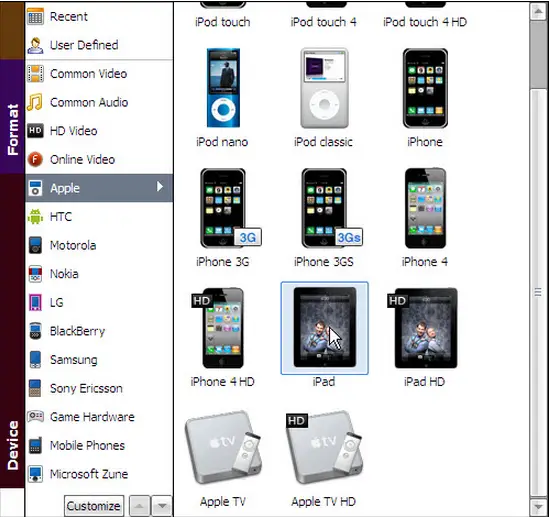Open the Samsung device category
The height and width of the screenshot is (517, 549).
(99, 360)
